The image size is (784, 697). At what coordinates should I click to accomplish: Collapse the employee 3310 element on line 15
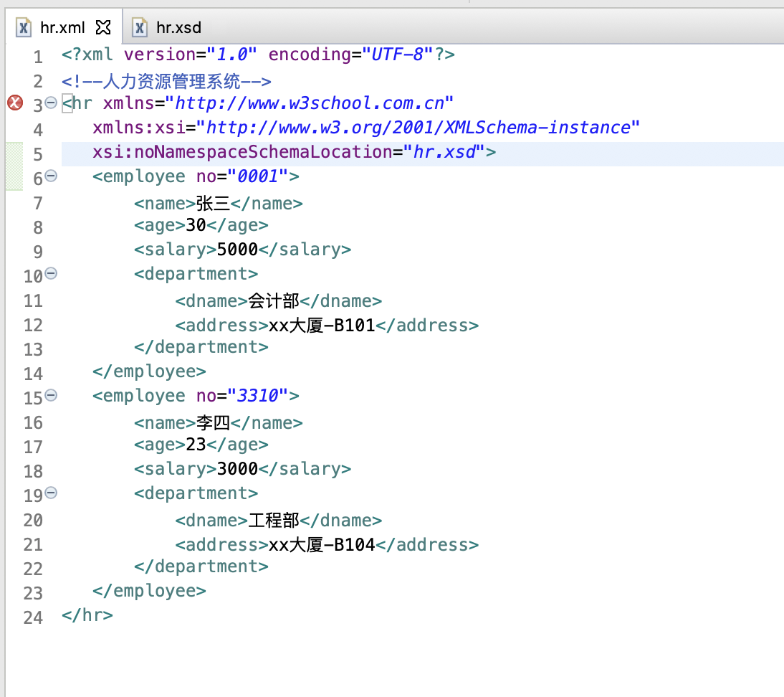[51, 395]
